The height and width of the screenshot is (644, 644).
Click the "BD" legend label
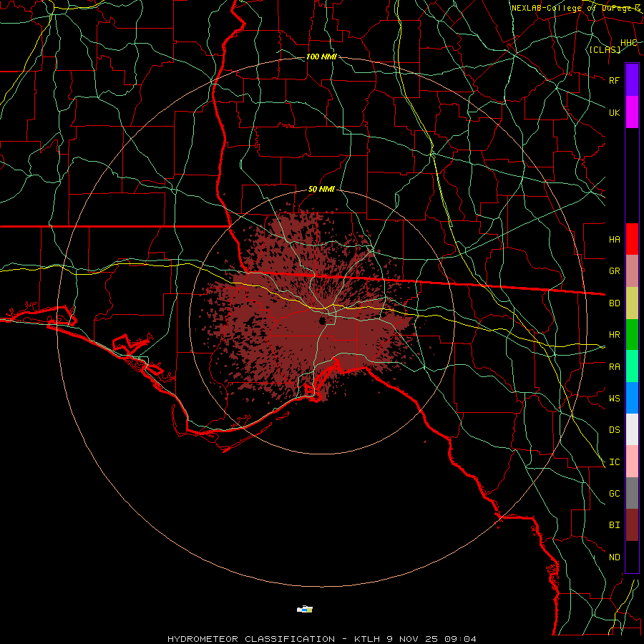614,303
